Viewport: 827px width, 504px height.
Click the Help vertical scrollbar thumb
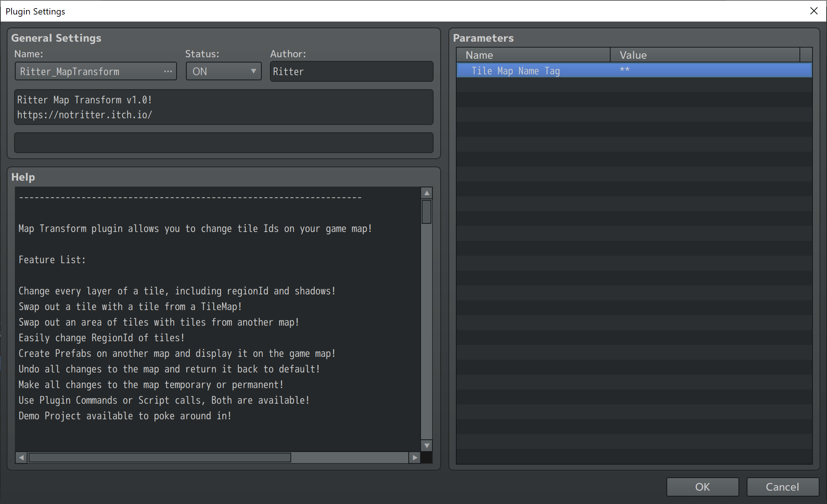point(427,212)
